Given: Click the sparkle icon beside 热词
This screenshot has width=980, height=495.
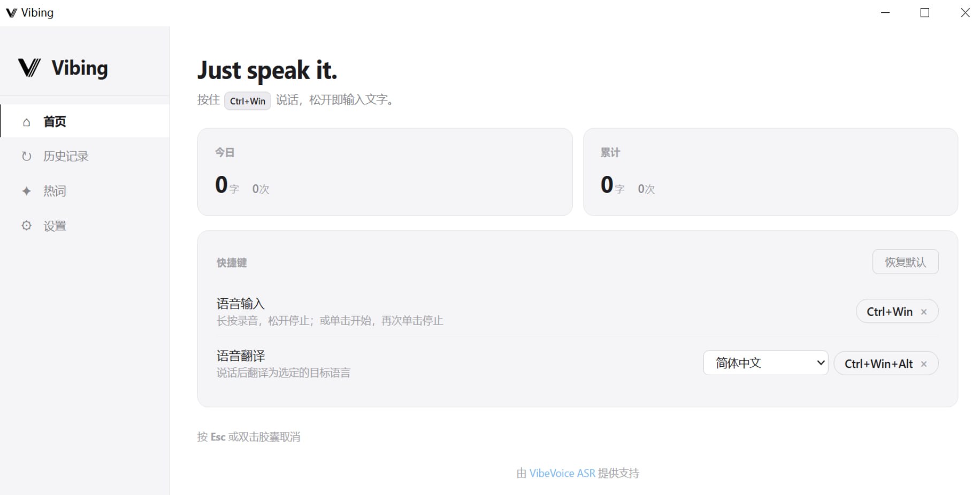Looking at the screenshot, I should click(26, 191).
